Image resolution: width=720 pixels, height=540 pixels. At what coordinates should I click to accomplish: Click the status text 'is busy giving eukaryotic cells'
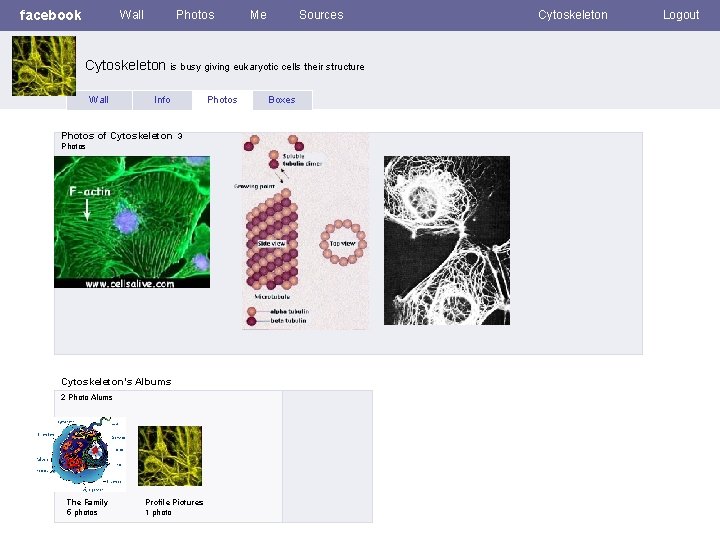(x=267, y=67)
